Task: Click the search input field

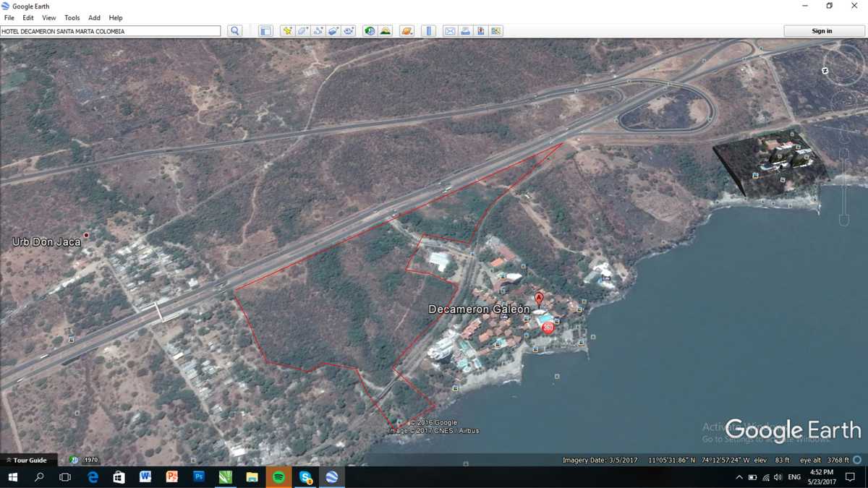Action: pyautogui.click(x=110, y=31)
